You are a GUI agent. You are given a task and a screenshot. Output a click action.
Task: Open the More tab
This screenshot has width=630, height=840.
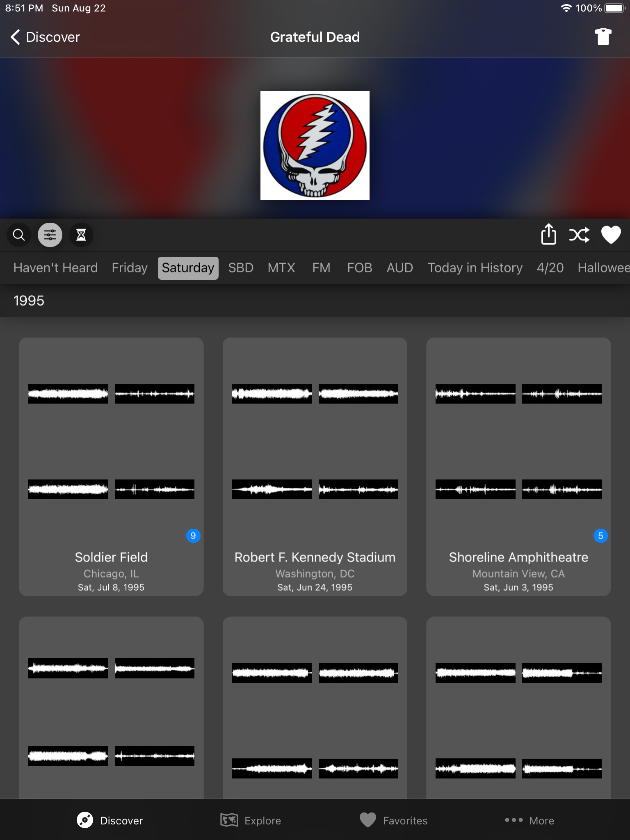(x=529, y=820)
